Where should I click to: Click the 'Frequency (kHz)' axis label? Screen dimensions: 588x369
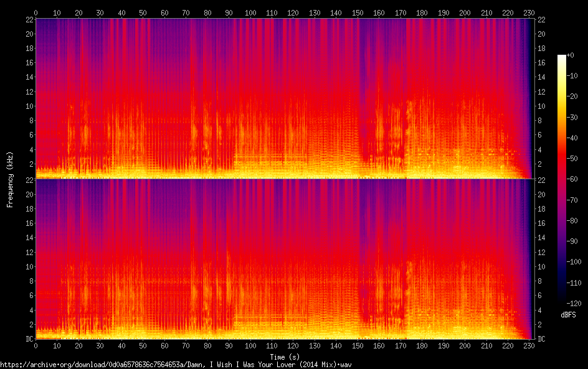point(10,179)
